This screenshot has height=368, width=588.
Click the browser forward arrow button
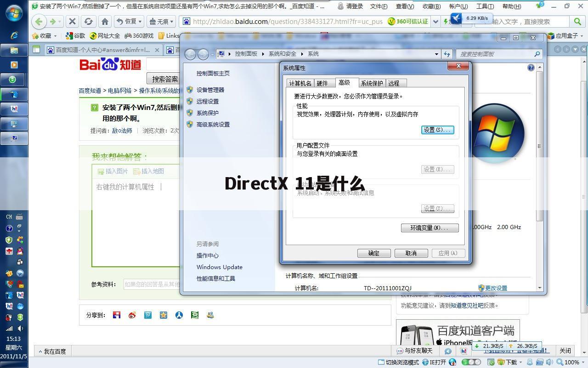53,21
